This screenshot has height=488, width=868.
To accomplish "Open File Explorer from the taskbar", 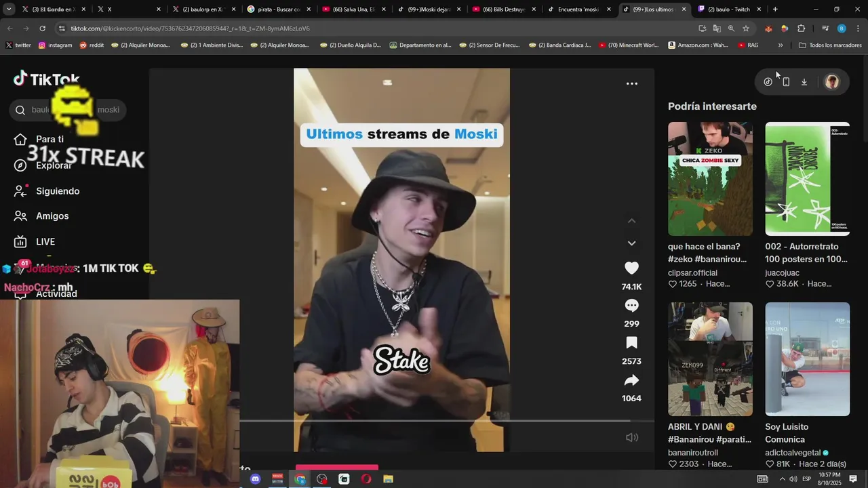I will pyautogui.click(x=388, y=479).
